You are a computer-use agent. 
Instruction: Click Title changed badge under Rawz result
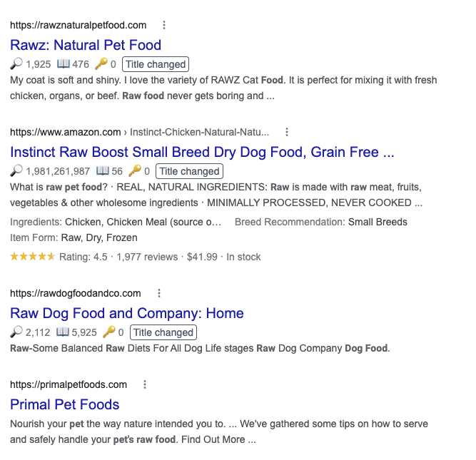[155, 64]
